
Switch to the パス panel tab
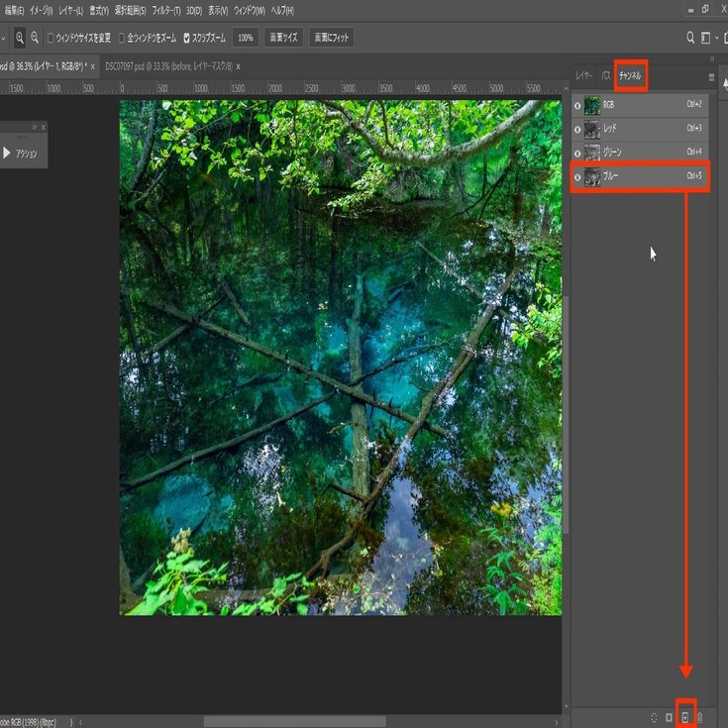[605, 75]
